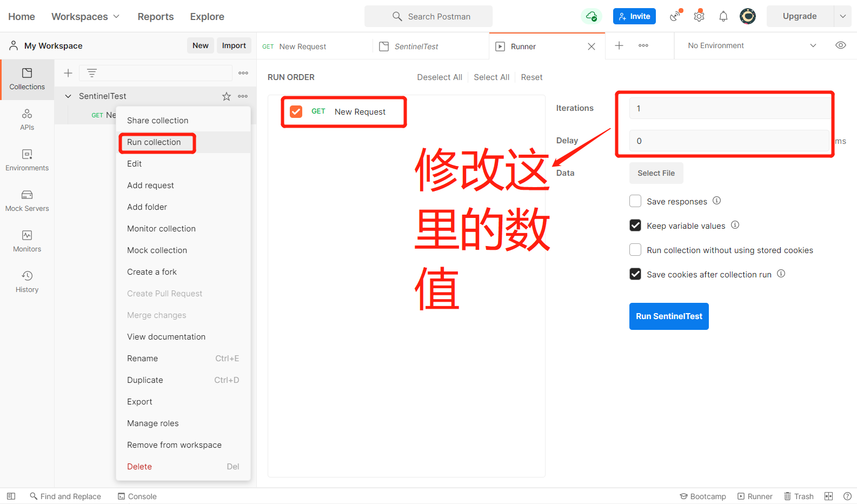Open the APIs sidebar panel

point(27,120)
